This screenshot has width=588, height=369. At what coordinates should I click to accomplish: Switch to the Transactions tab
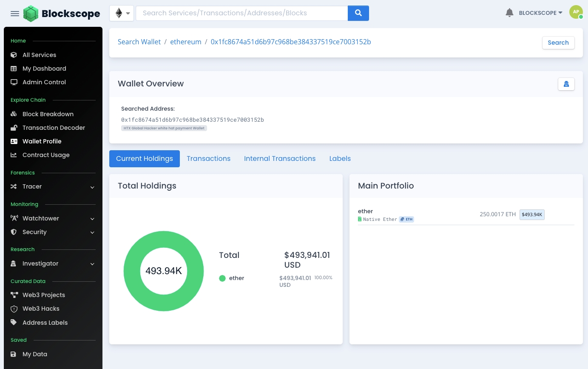[x=208, y=159]
